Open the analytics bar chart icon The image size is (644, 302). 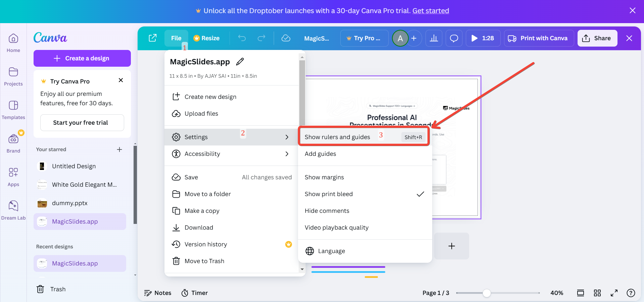(x=434, y=38)
